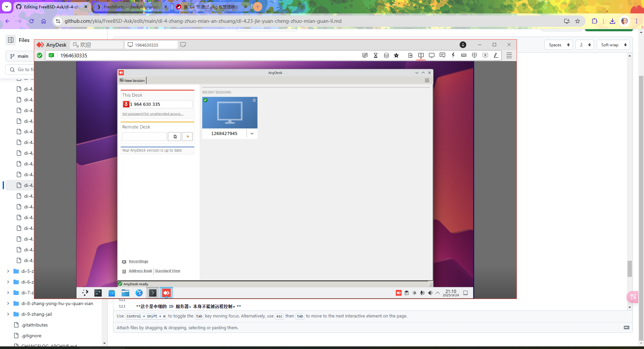This screenshot has height=349, width=644.
Task: Switch to the FreshPorts deskutils/anydesk tab
Action: [x=131, y=7]
